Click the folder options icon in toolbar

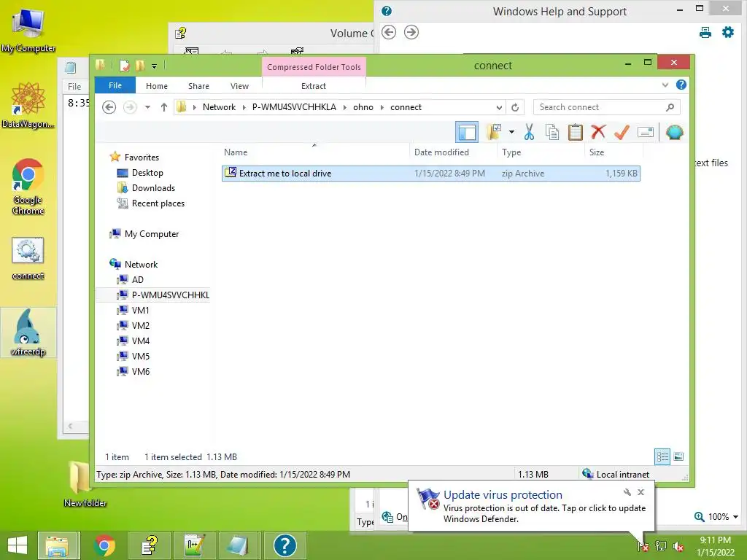pos(494,132)
